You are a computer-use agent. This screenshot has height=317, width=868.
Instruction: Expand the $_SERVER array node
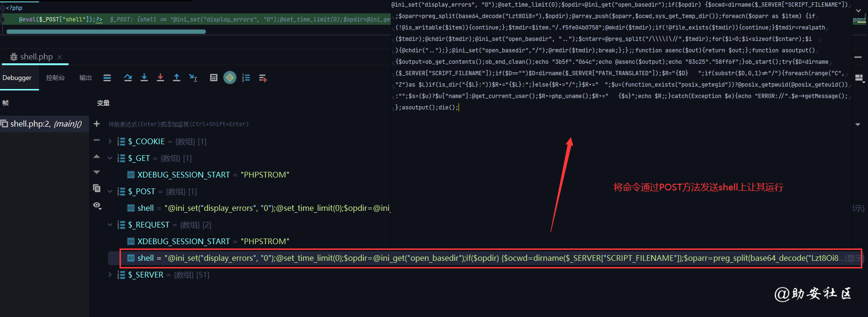click(110, 275)
